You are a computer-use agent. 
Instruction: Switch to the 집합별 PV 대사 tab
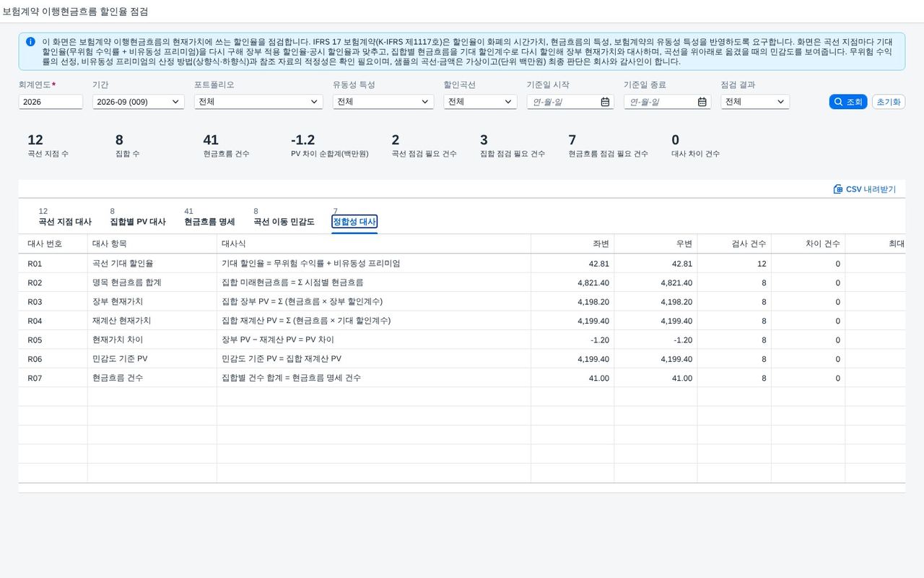[x=138, y=222]
